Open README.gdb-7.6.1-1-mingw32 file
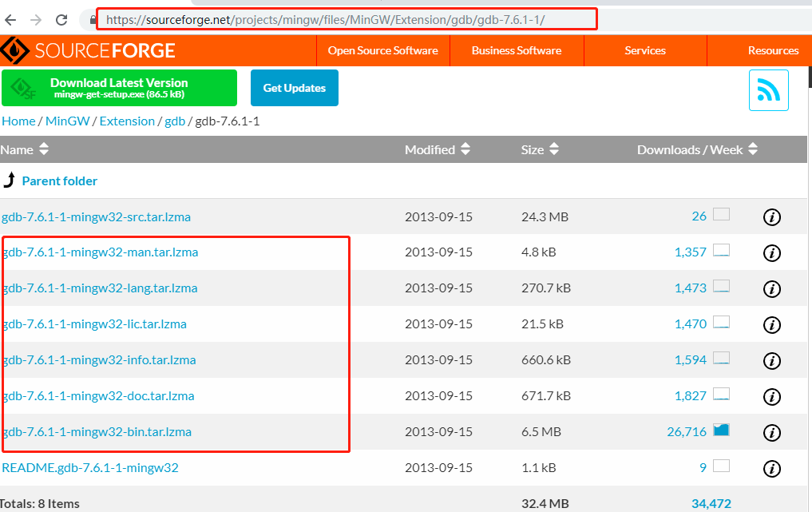812x512 pixels. click(90, 467)
